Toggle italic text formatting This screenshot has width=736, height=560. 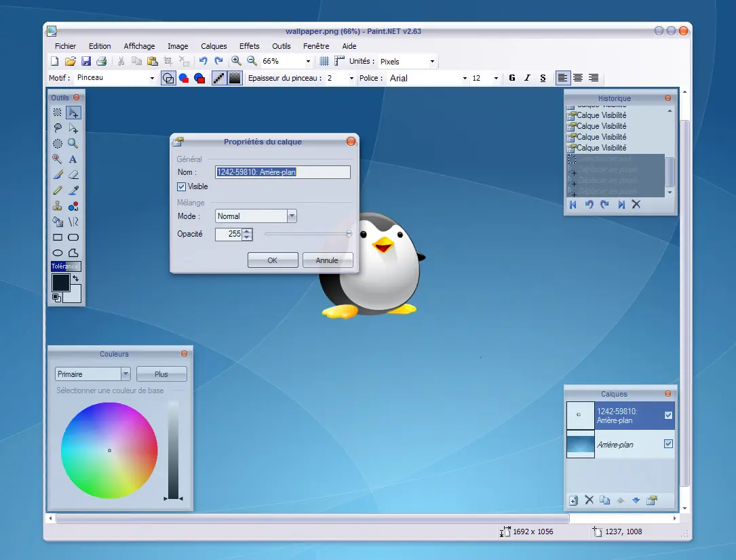click(x=528, y=78)
